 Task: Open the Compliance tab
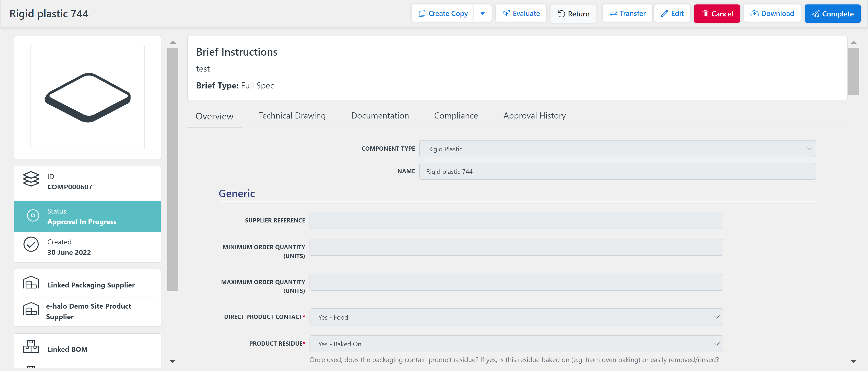click(x=456, y=116)
